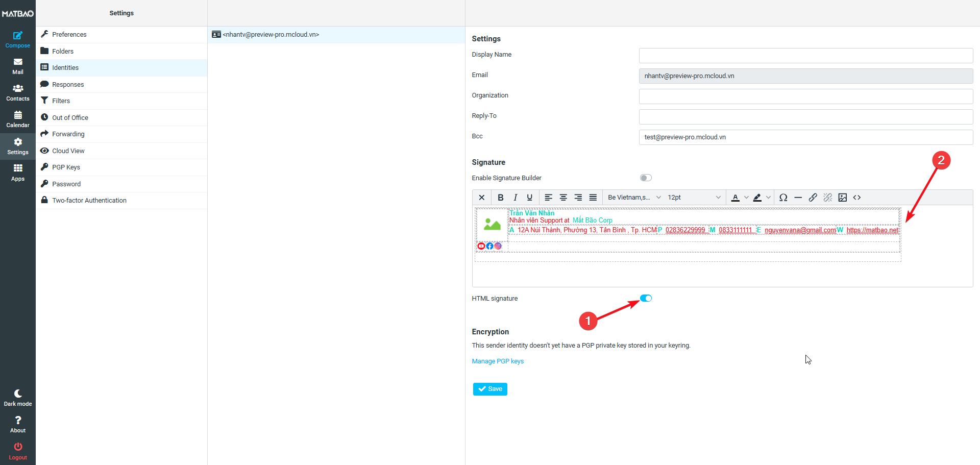This screenshot has width=980, height=465.
Task: Apply italic formatting in the signature toolbar
Action: pyautogui.click(x=515, y=198)
